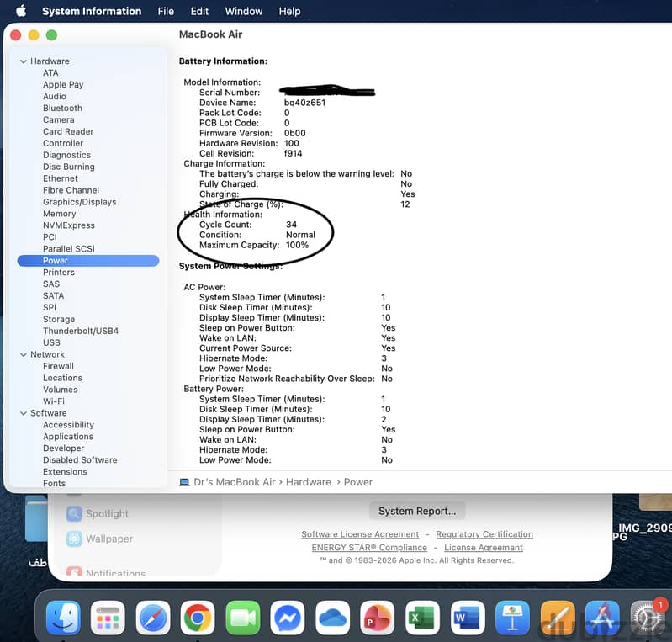Image resolution: width=672 pixels, height=642 pixels.
Task: Open the ENERGY STAR® Compliance link
Action: click(x=369, y=548)
